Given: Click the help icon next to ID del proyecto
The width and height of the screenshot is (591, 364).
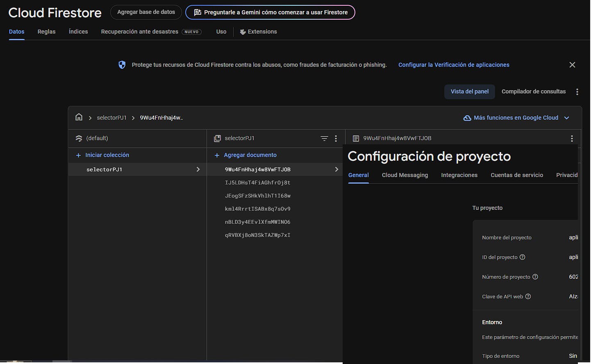Looking at the screenshot, I should (x=522, y=257).
